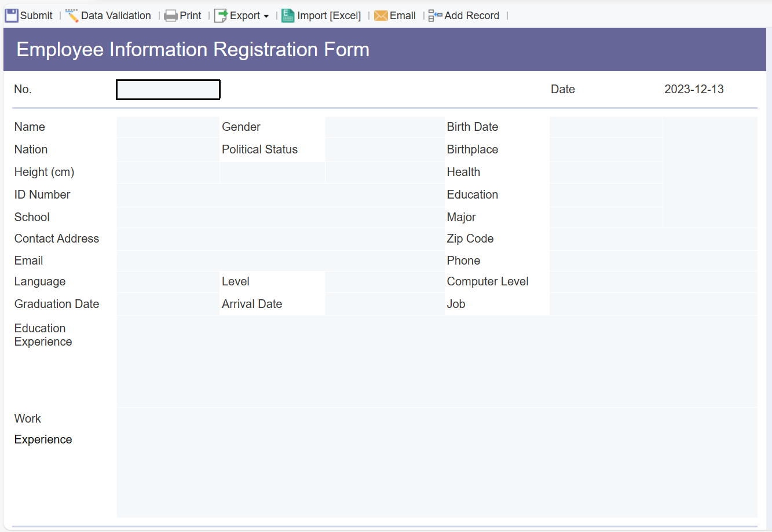Click the Phone input field

(x=653, y=261)
